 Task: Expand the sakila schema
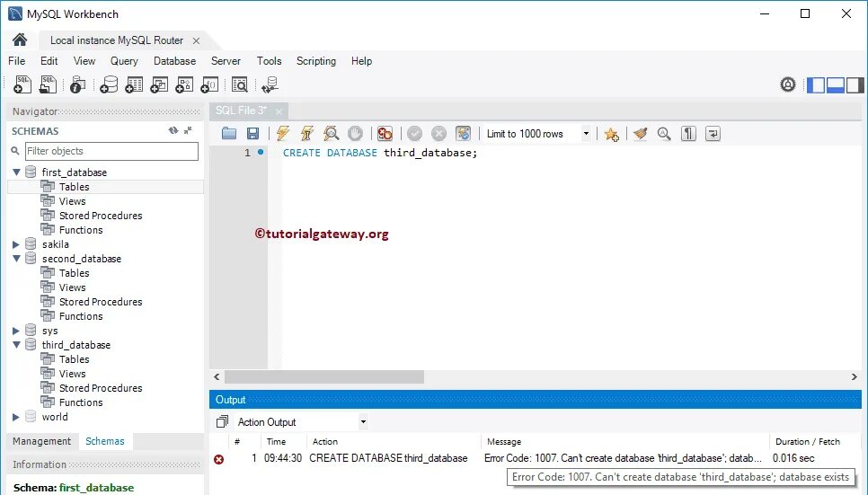pyautogui.click(x=16, y=244)
